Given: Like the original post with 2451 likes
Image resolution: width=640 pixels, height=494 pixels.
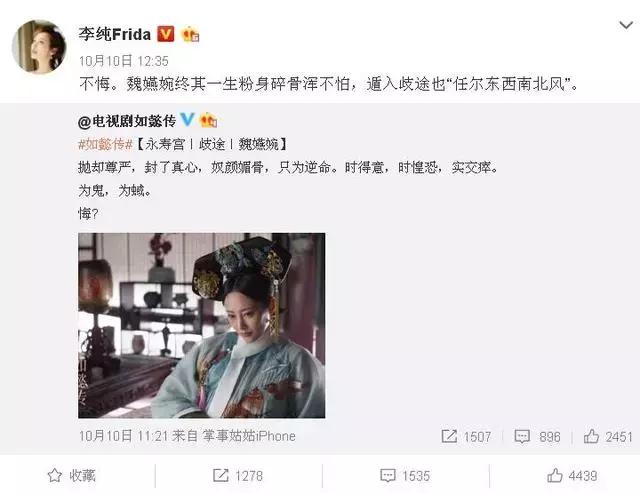Looking at the screenshot, I should pyautogui.click(x=608, y=436).
